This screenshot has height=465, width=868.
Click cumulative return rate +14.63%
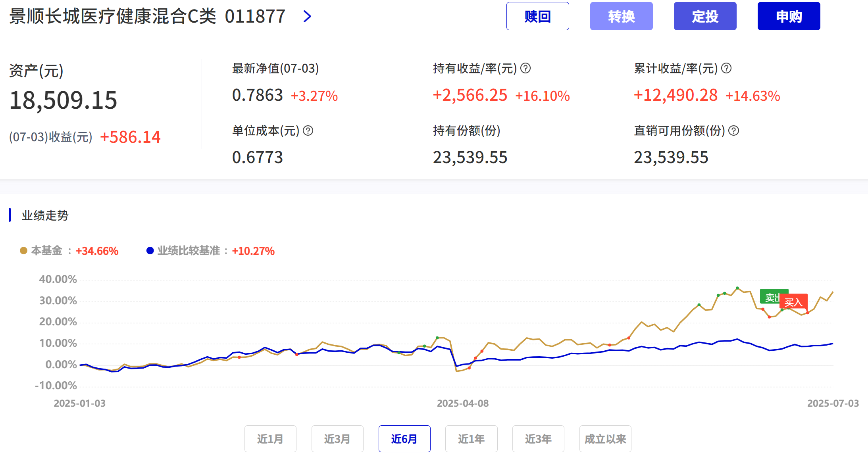[x=753, y=96]
